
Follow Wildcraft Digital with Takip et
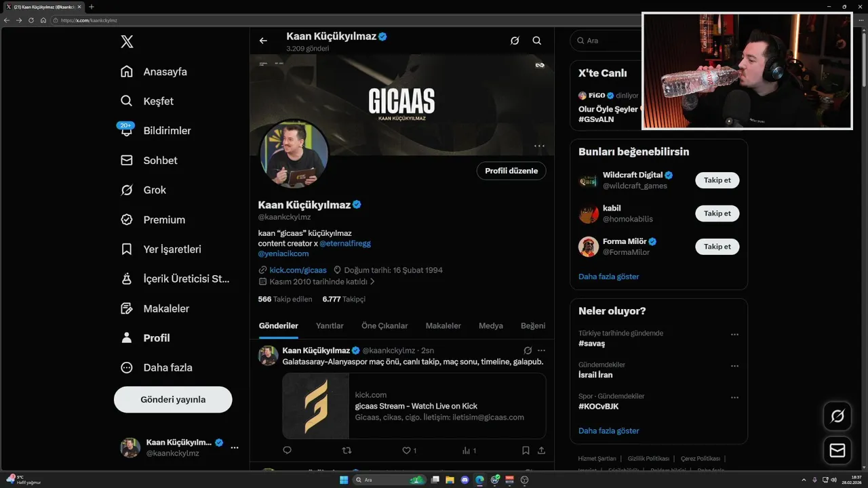tap(717, 180)
